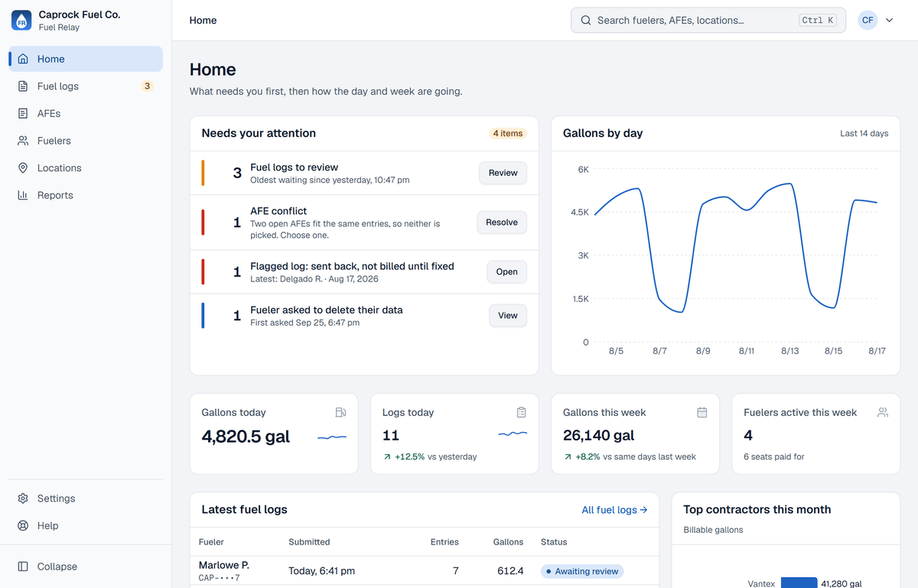Click the Last 14 days label

864,133
